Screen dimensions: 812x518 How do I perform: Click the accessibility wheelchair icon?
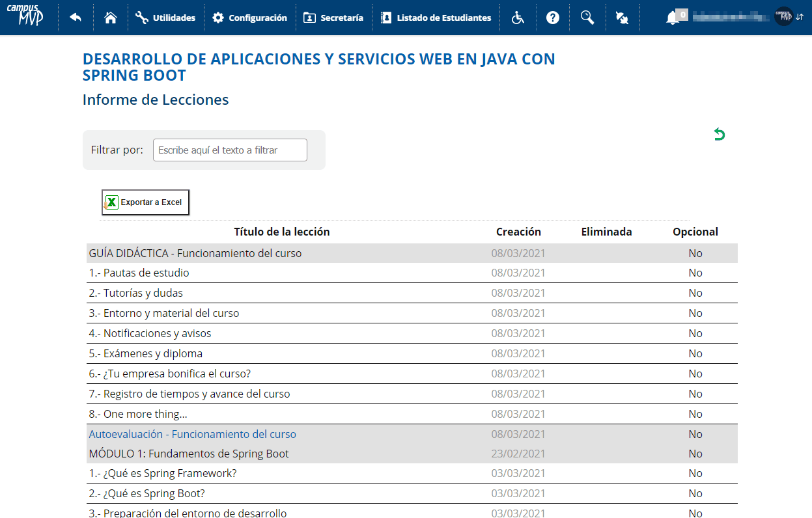point(518,18)
